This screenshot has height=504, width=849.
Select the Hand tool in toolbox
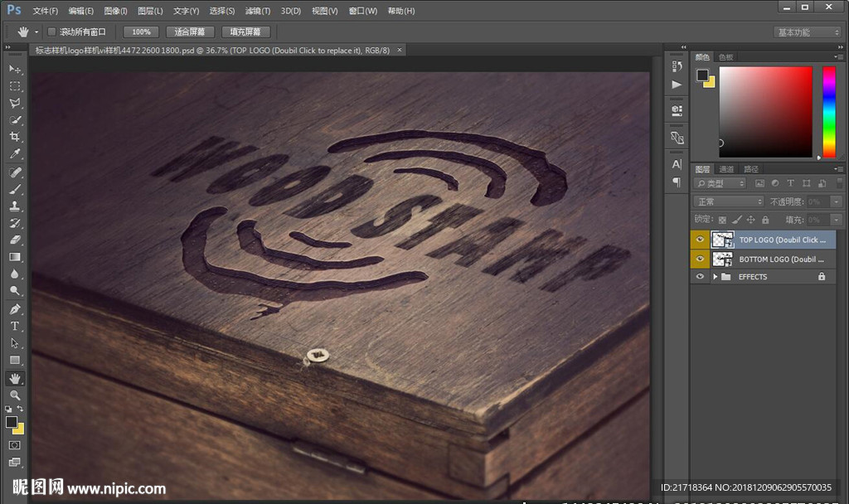[15, 378]
